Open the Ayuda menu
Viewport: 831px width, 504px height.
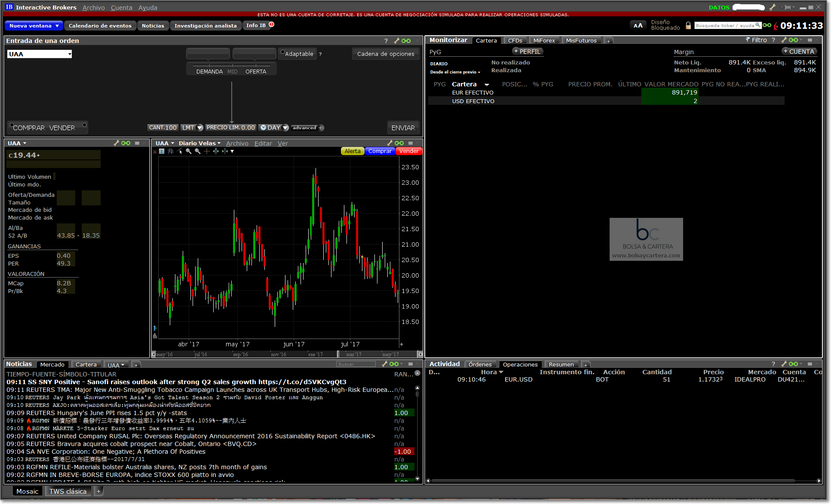pos(148,8)
